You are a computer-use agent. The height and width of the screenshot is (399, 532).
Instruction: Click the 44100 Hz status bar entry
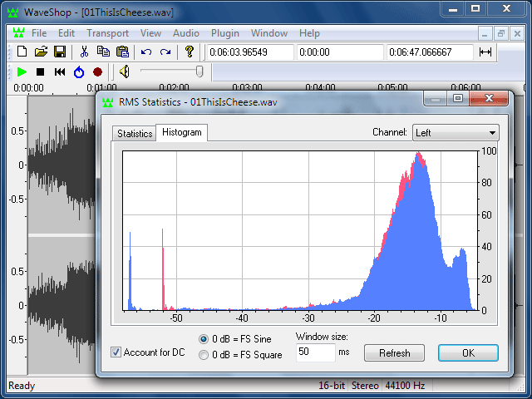[x=405, y=386]
